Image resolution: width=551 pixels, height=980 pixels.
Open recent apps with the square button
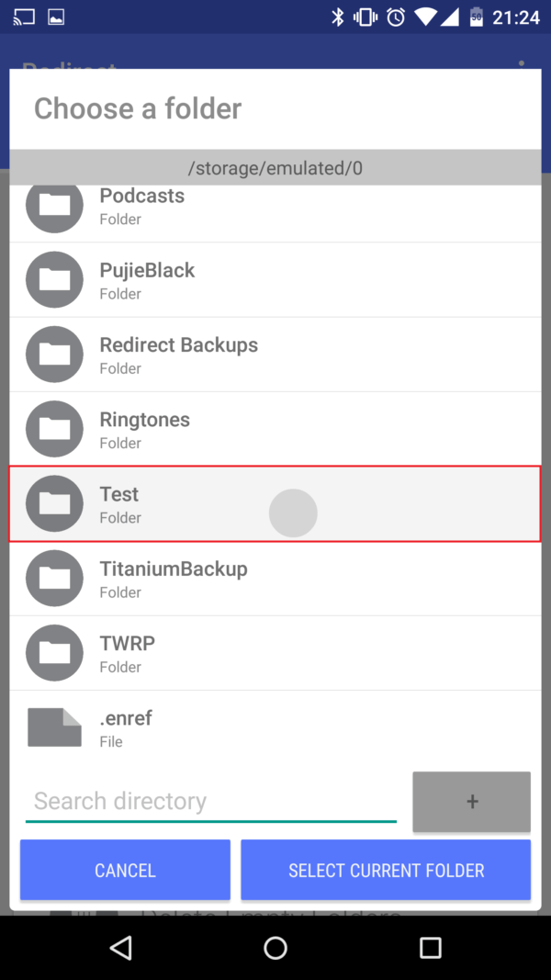click(430, 948)
